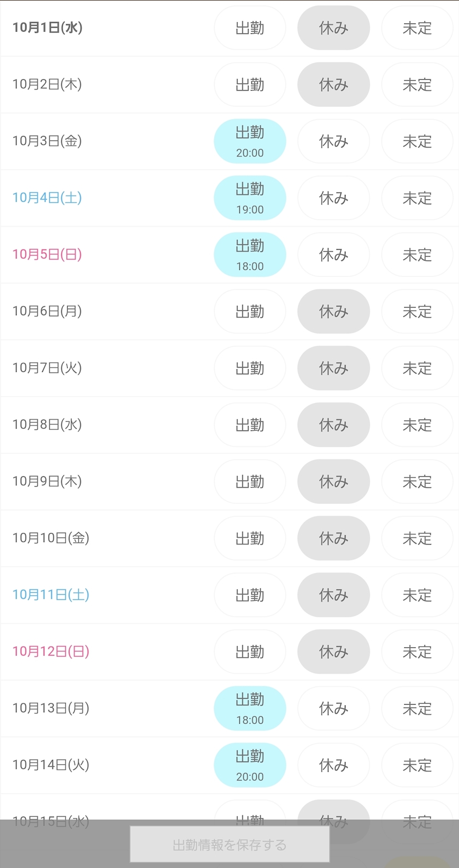Tap the 10月4日(土) date label
Viewport: 459px width, 868px height.
pyautogui.click(x=47, y=198)
